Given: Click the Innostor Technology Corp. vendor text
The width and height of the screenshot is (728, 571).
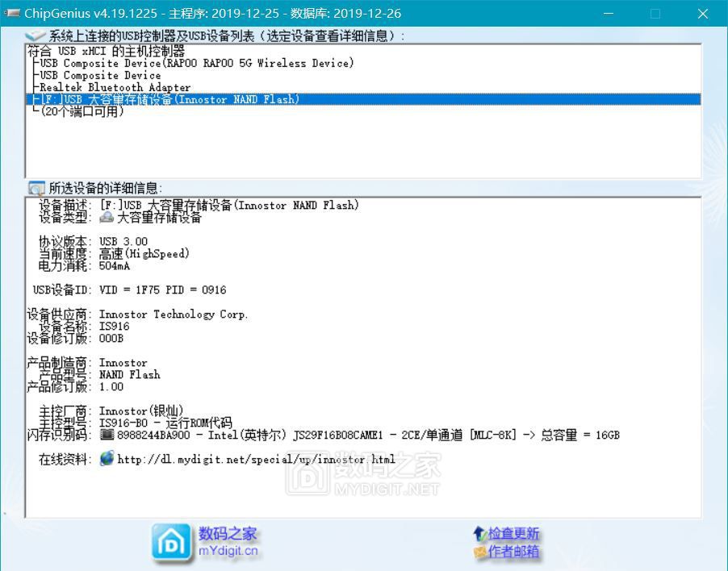Looking at the screenshot, I should 174,315.
